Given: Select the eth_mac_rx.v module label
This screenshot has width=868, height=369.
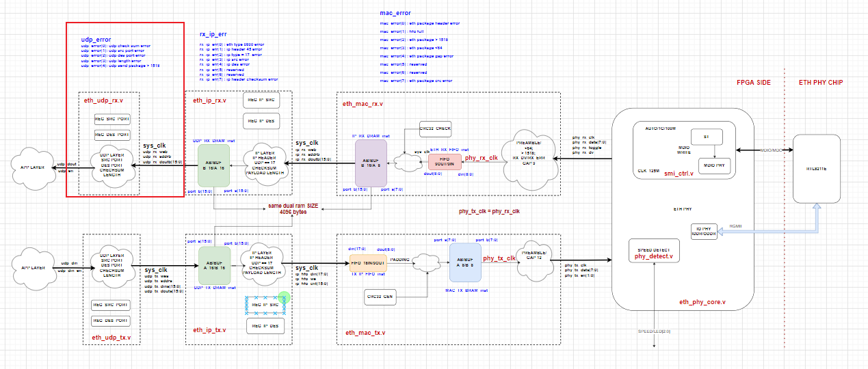Looking at the screenshot, I should point(363,103).
